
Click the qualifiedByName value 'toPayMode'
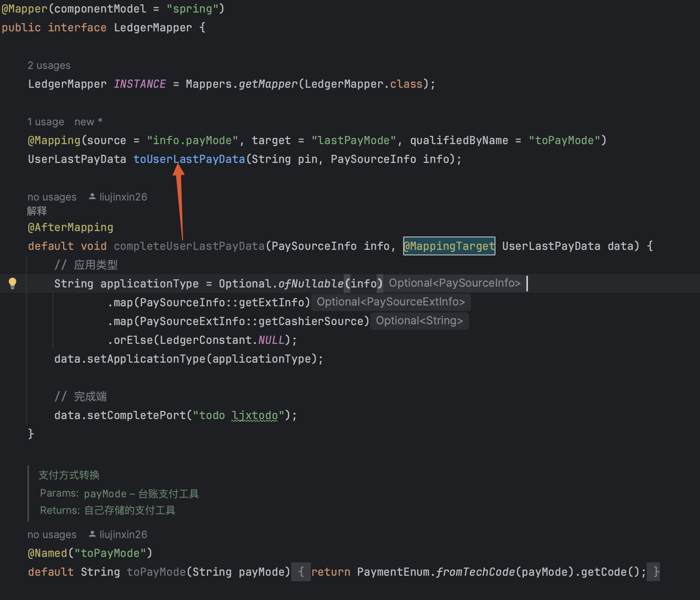(x=564, y=140)
